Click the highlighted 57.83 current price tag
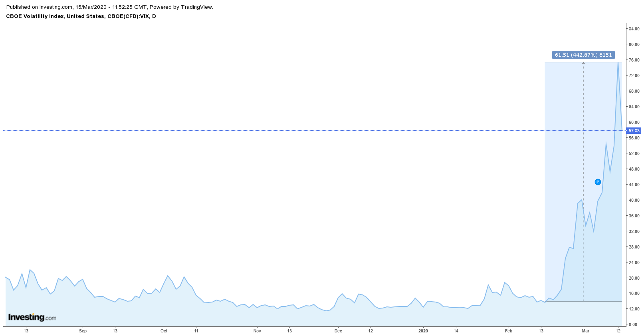Image resolution: width=644 pixels, height=336 pixels. coord(634,131)
